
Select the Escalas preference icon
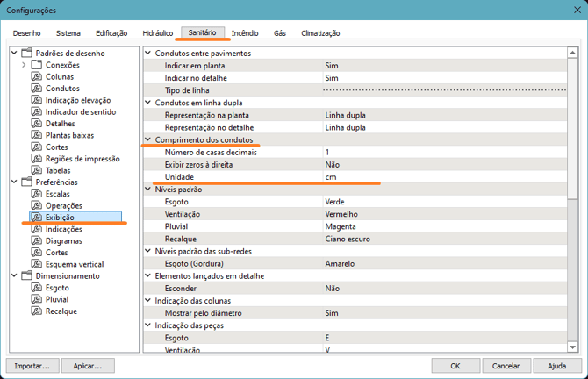pos(37,194)
